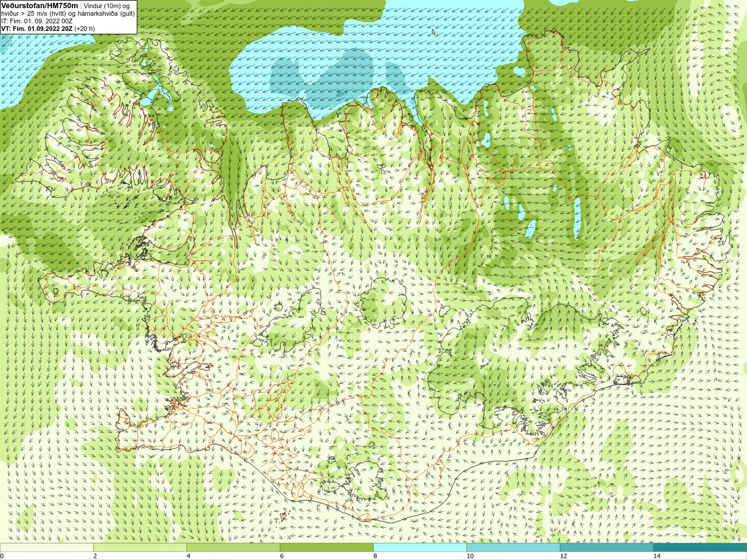The height and width of the screenshot is (560, 747).
Task: Click the 6–8 m/s dark green swatch
Action: (x=327, y=548)
